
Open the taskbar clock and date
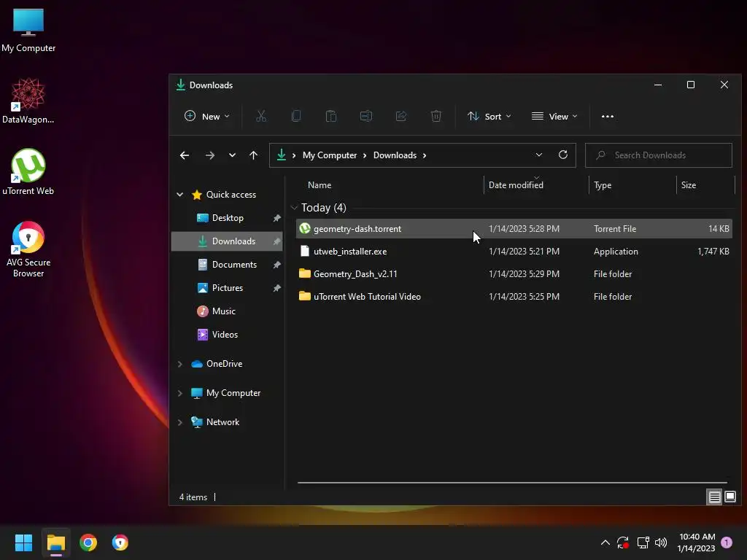697,542
